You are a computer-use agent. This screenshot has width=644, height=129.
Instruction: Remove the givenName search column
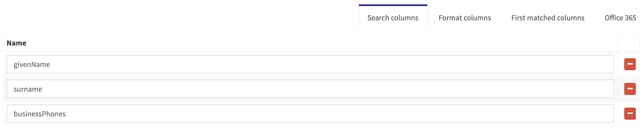(630, 64)
